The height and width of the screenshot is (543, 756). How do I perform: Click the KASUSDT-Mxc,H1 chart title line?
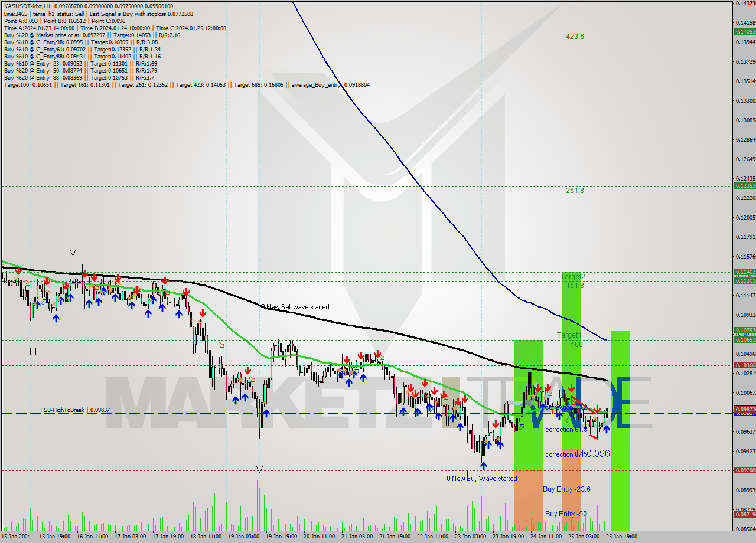click(x=89, y=6)
